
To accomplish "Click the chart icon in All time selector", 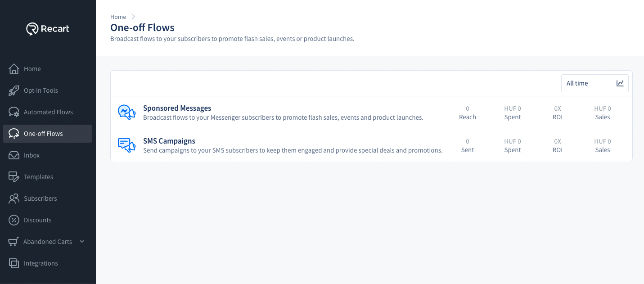I will click(620, 83).
